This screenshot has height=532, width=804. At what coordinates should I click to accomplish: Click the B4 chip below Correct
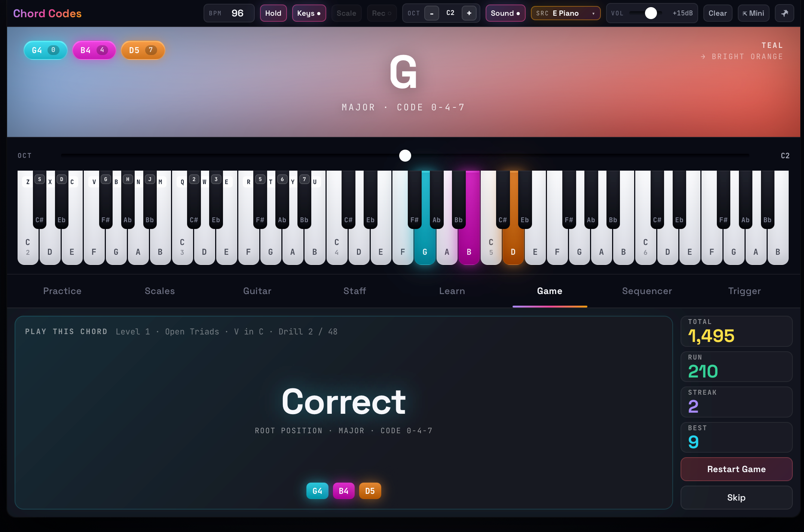click(343, 491)
